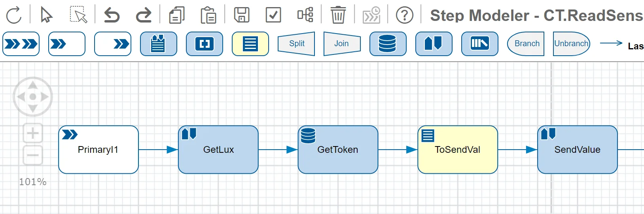Add a Join step from palette

pos(342,44)
